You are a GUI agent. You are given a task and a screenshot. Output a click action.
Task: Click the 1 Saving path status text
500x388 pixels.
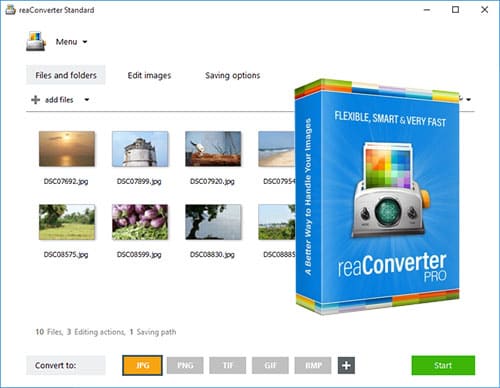(153, 332)
